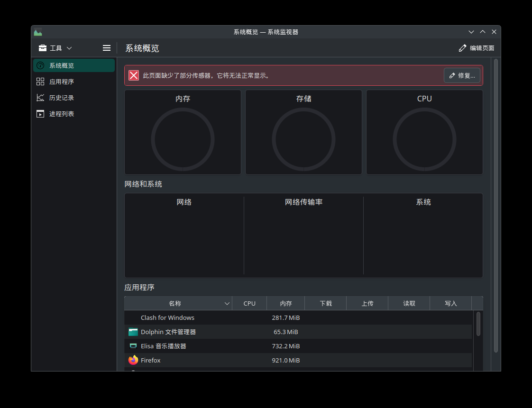
Task: Minimize the window with down chevron
Action: click(471, 32)
